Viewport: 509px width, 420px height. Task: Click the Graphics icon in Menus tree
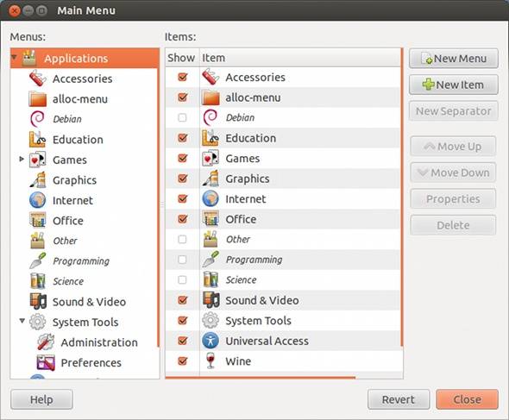pos(38,179)
